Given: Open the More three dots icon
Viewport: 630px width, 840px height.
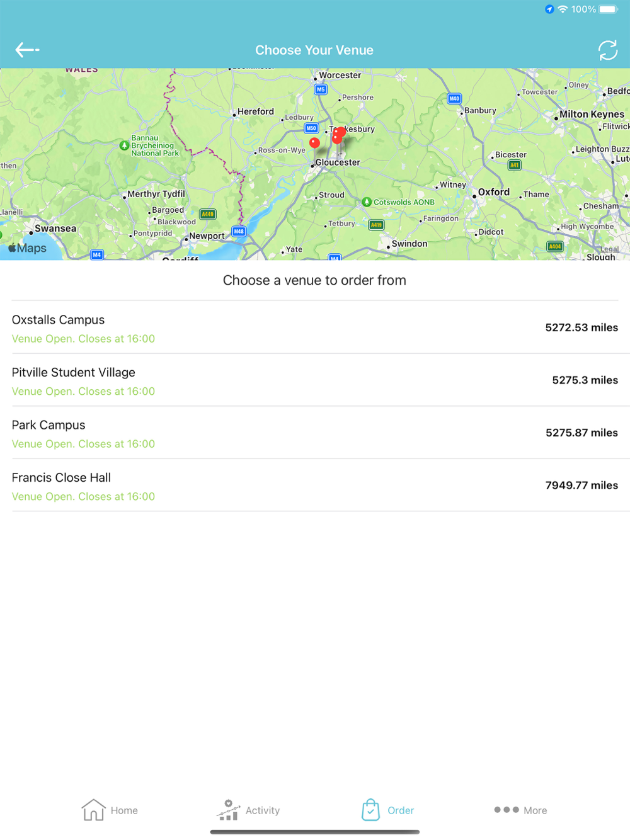Looking at the screenshot, I should pos(507,810).
